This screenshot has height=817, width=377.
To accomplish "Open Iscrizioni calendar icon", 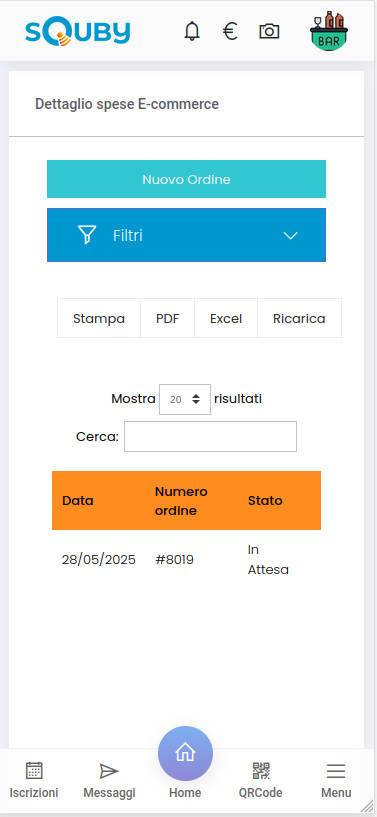I will 34,770.
